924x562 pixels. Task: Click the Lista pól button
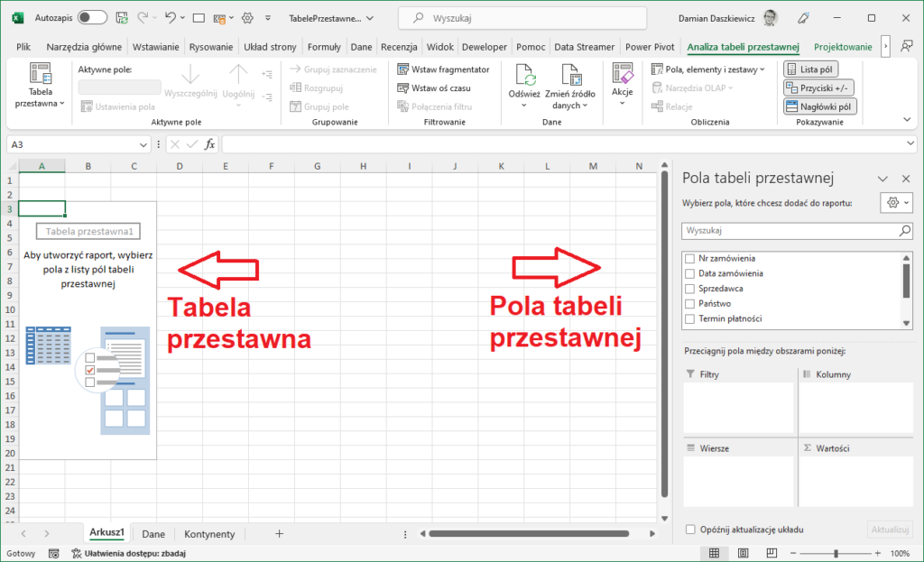tap(812, 69)
